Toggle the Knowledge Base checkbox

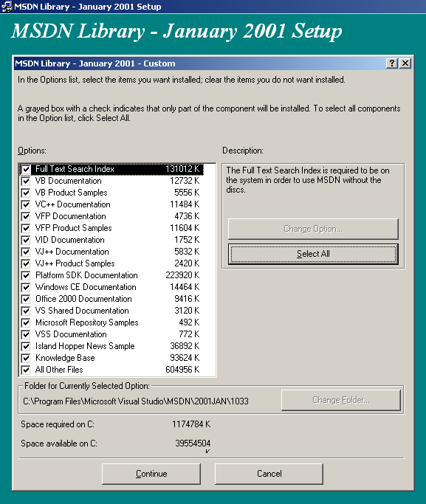(26, 358)
